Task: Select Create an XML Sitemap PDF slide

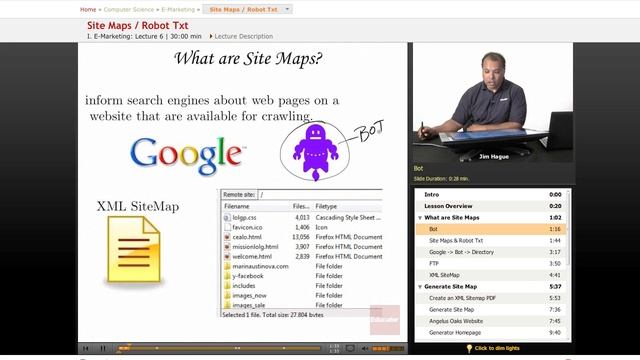Action: tap(491, 298)
